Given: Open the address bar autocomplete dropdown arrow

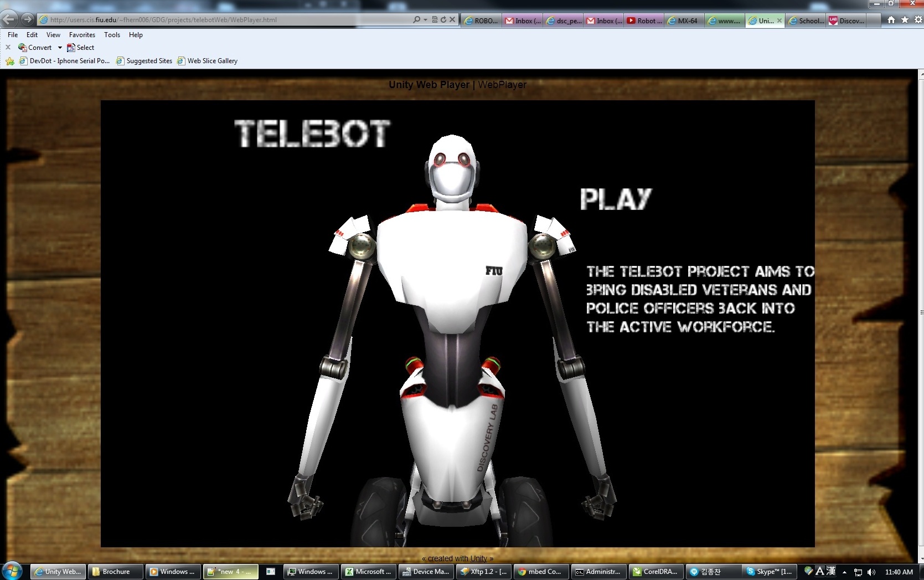Looking at the screenshot, I should 425,19.
